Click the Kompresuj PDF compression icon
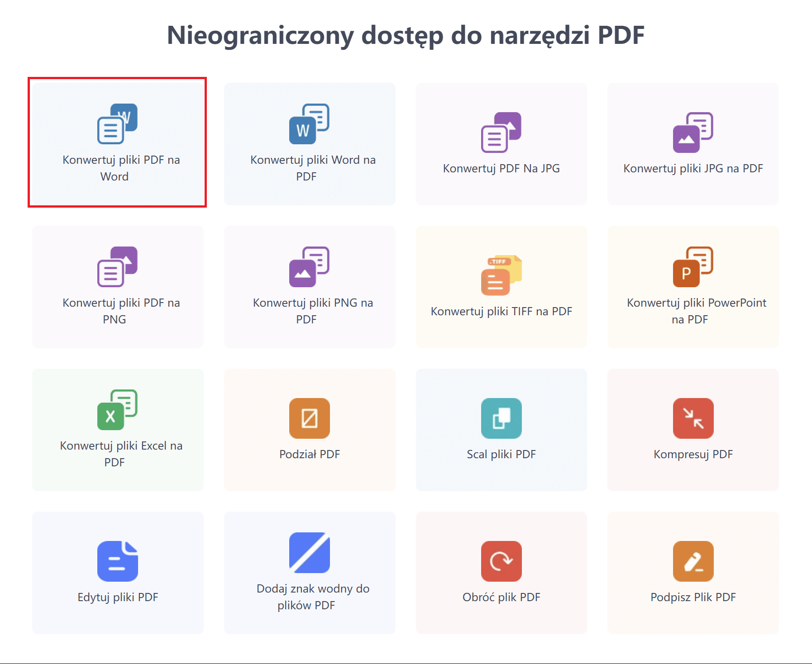 693,418
